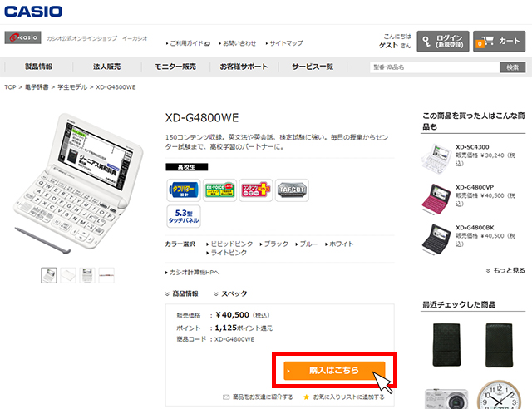The height and width of the screenshot is (409, 532).
Task: Open the second black case in 最近チェックした商品
Action: 499,345
